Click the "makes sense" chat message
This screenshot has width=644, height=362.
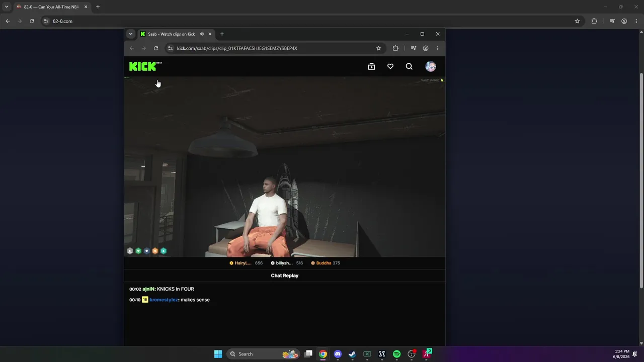pos(195,300)
